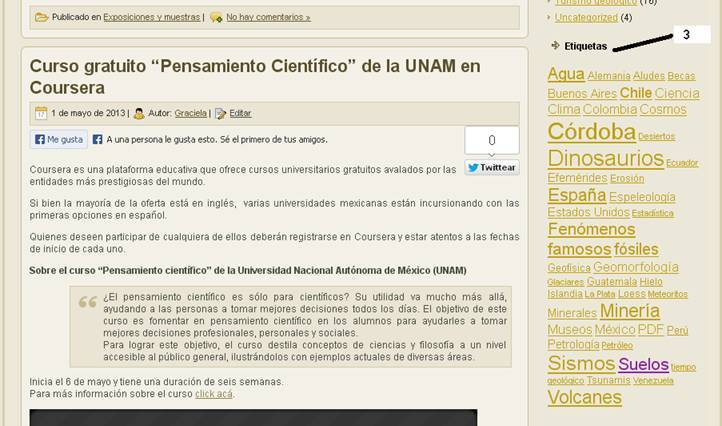Open the 'Exposiciones y muestras' category link
Viewport: 722px width, 426px height.
point(151,17)
